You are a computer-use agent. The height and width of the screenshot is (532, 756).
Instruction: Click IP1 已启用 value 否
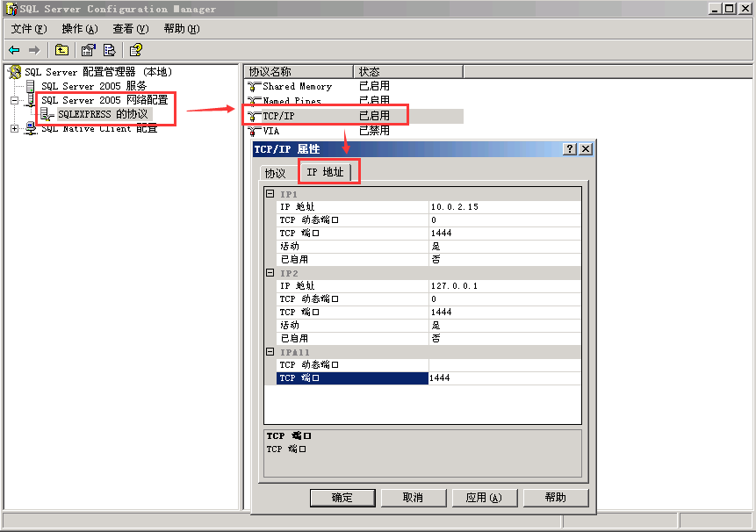[505, 259]
